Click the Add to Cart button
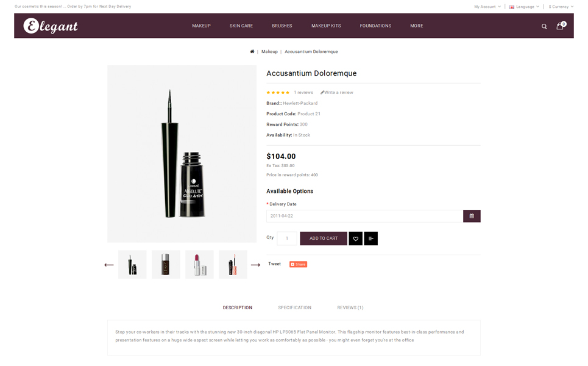Image resolution: width=588 pixels, height=366 pixels. point(324,239)
